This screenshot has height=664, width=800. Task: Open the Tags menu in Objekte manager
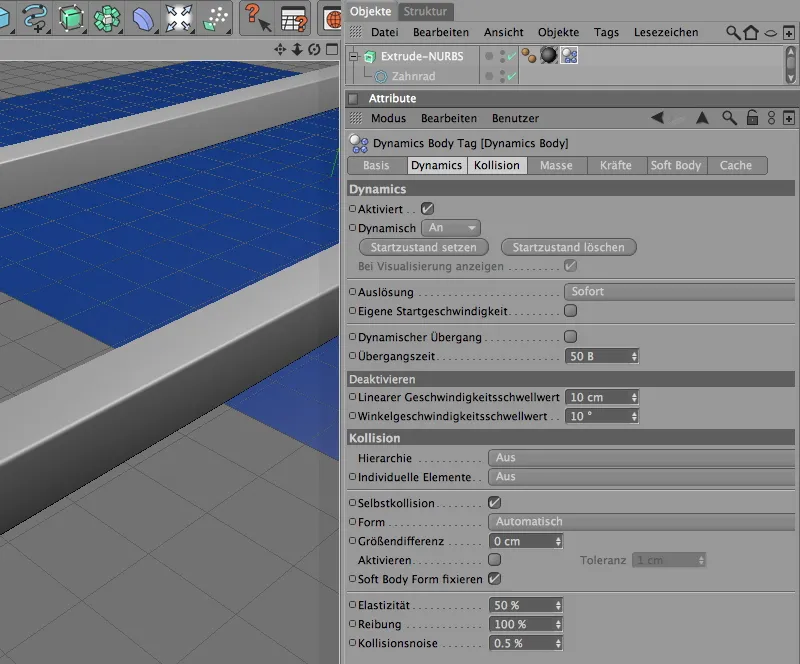(x=606, y=32)
